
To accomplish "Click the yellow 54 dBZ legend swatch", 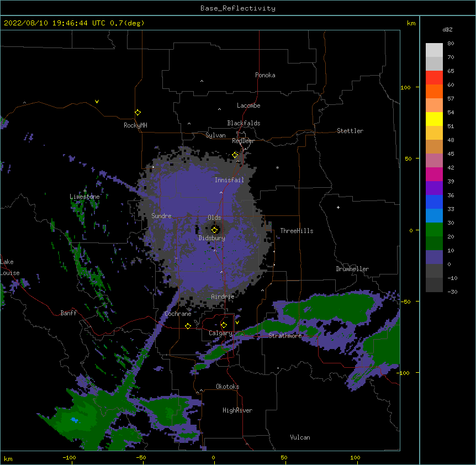I will pos(434,119).
